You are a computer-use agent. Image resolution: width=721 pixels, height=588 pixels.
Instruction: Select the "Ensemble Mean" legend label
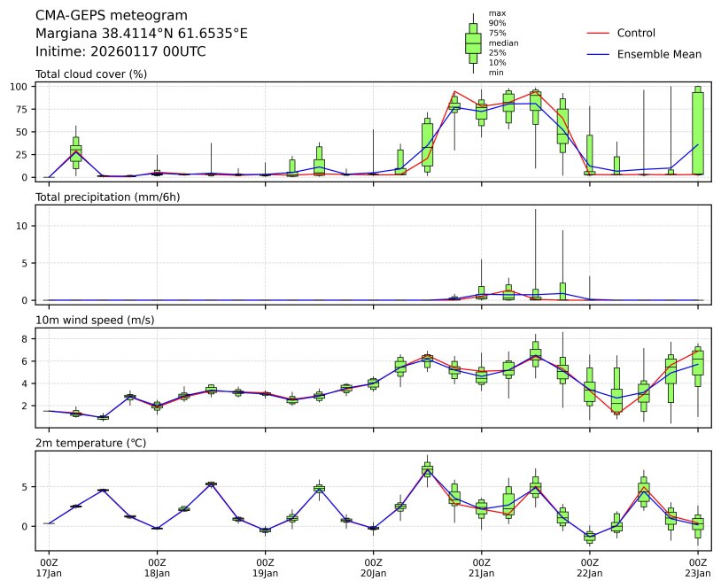pyautogui.click(x=659, y=54)
